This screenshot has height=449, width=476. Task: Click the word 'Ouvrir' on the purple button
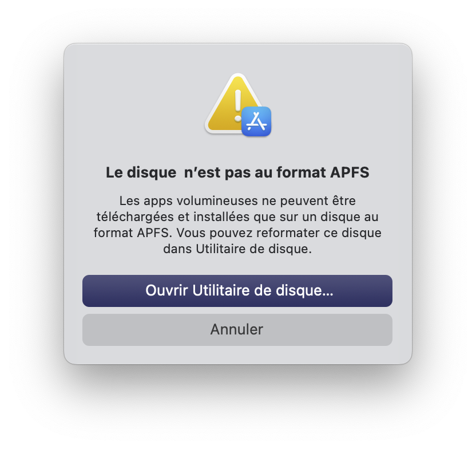(x=166, y=290)
